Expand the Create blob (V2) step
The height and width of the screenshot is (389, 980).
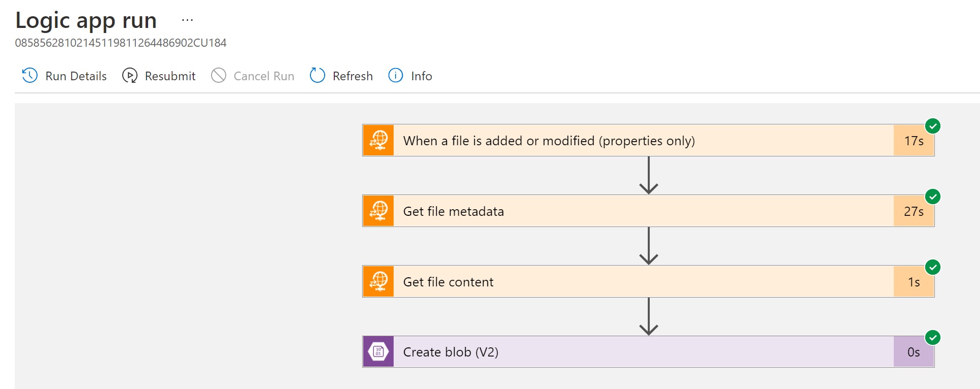450,352
